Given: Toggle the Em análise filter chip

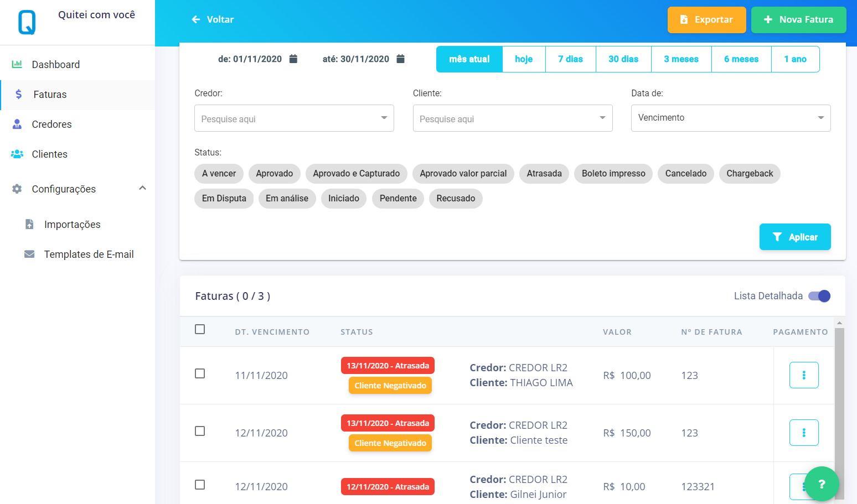Looking at the screenshot, I should click(287, 199).
